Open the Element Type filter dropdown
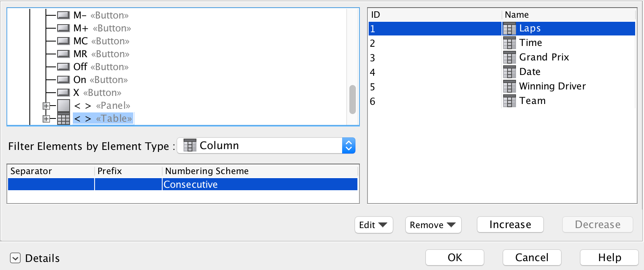Image resolution: width=644 pixels, height=270 pixels. pyautogui.click(x=348, y=145)
